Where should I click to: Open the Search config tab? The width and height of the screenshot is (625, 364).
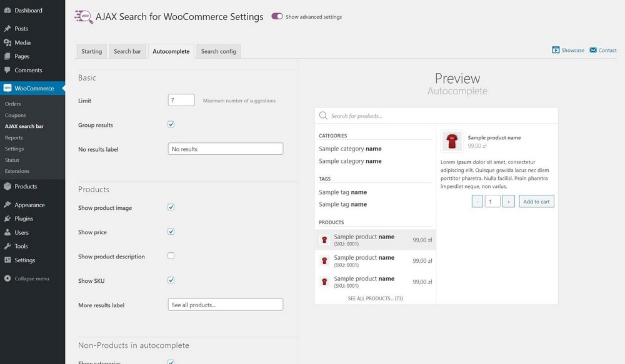[x=218, y=51]
